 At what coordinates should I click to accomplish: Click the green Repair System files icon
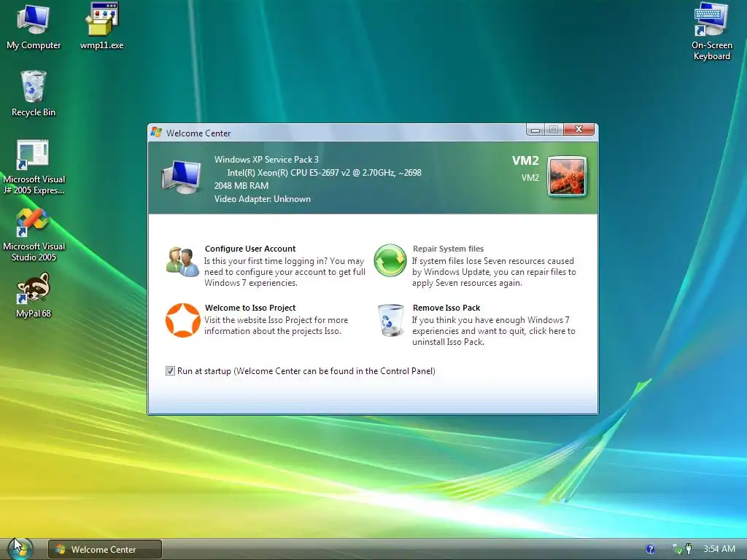tap(390, 260)
